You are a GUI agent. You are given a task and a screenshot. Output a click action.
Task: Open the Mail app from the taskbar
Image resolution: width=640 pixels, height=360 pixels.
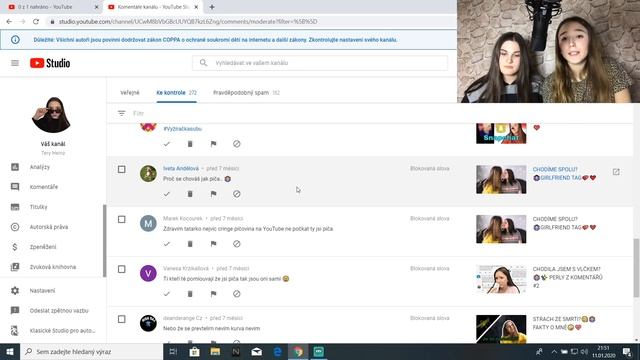(257, 352)
